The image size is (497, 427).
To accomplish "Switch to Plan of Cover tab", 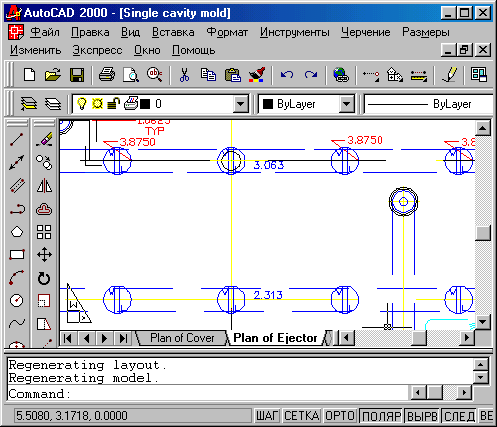I will (182, 338).
